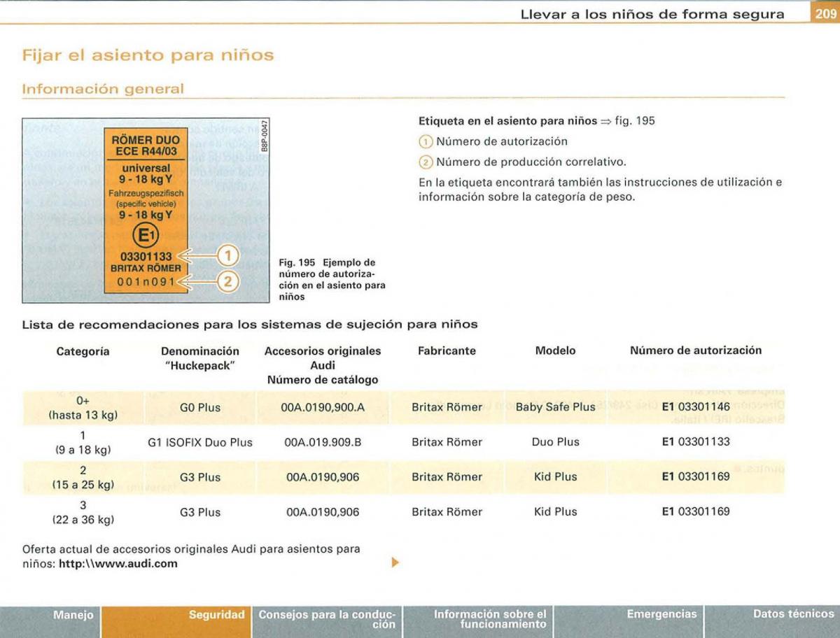
Task: Click 'Etiqueta en el asiento para niños' text
Action: (x=507, y=120)
